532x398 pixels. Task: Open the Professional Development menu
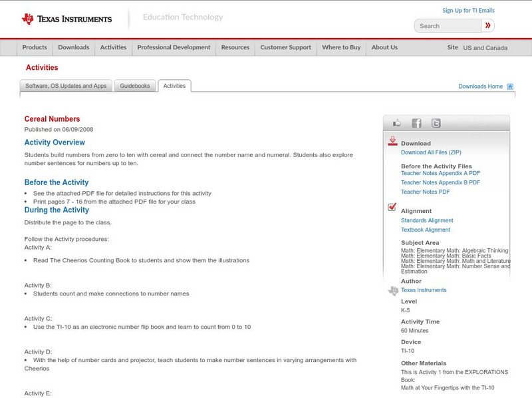pyautogui.click(x=174, y=47)
